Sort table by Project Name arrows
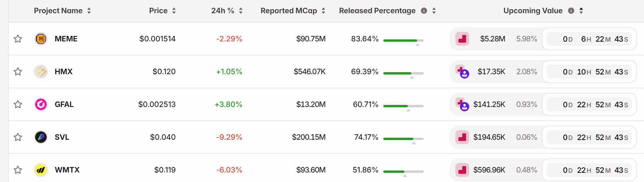Screen dimensions: 644x182 pos(89,11)
